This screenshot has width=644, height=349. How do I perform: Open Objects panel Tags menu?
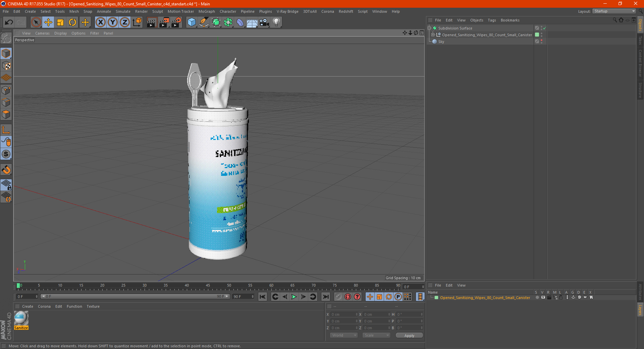492,20
